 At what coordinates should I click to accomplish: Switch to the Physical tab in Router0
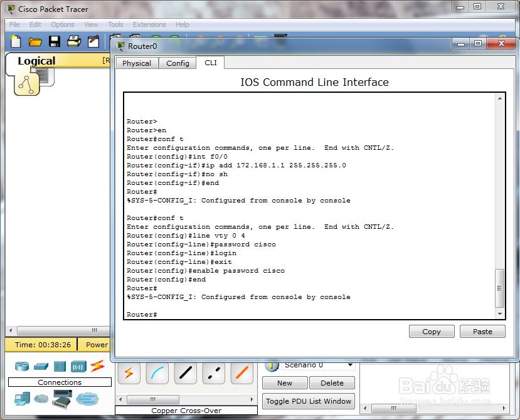coord(137,63)
